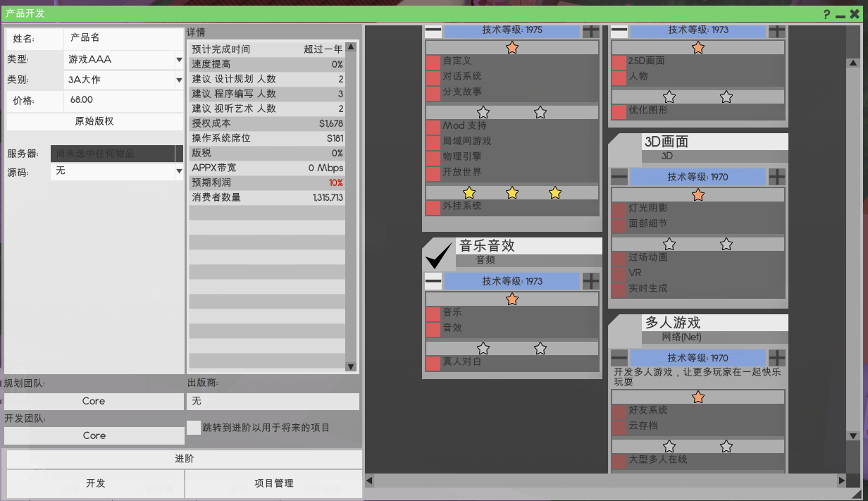The width and height of the screenshot is (868, 501).
Task: Increase 多人游戏 tech level with plus icon
Action: click(776, 358)
